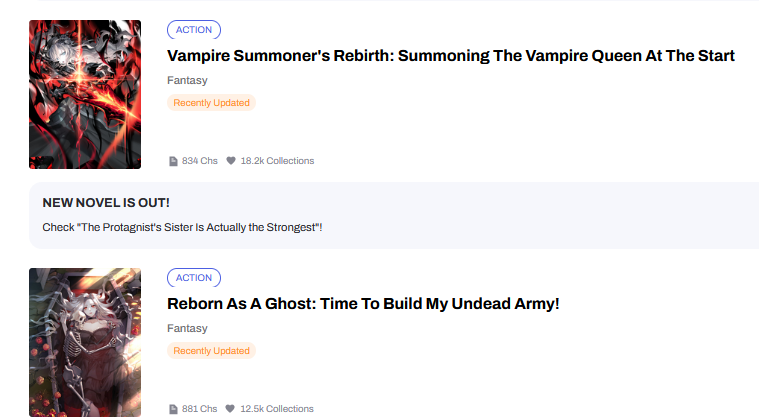
Task: Open the Vampire Summoner's Rebirth cover image
Action: pos(85,94)
